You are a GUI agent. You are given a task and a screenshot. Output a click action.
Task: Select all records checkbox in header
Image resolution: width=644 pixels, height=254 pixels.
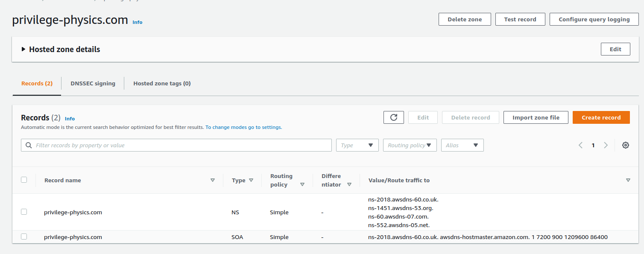coord(24,180)
